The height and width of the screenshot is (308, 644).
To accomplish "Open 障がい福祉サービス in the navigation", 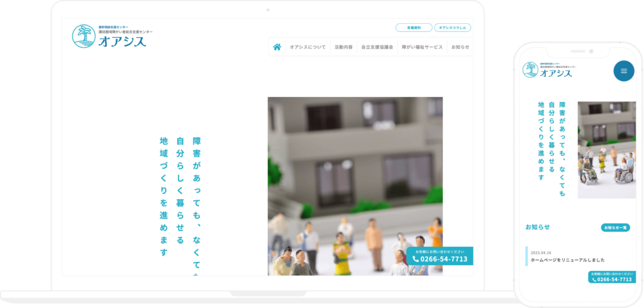I will (422, 47).
